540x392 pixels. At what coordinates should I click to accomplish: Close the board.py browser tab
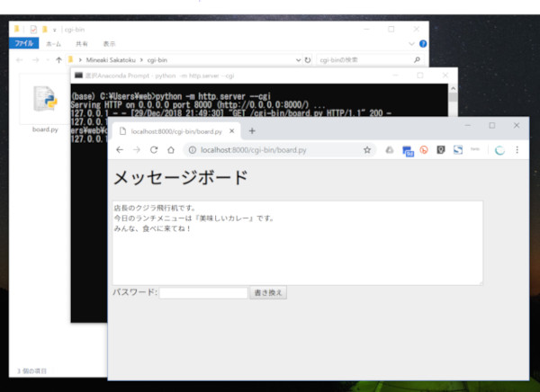pos(232,130)
